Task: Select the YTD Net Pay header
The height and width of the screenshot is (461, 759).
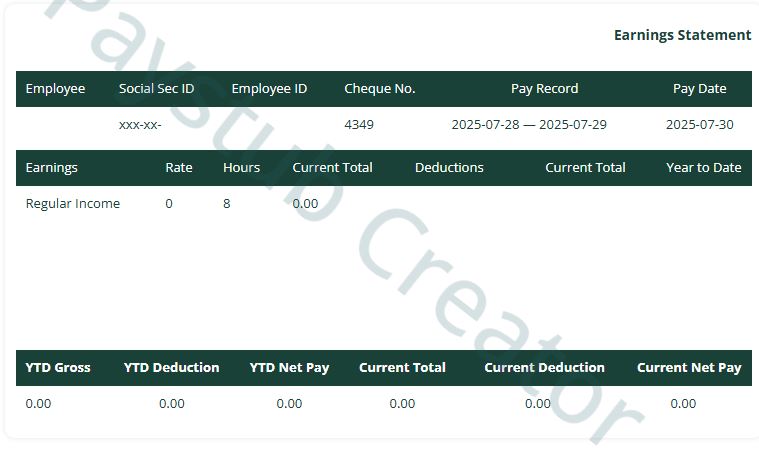Action: click(x=289, y=367)
